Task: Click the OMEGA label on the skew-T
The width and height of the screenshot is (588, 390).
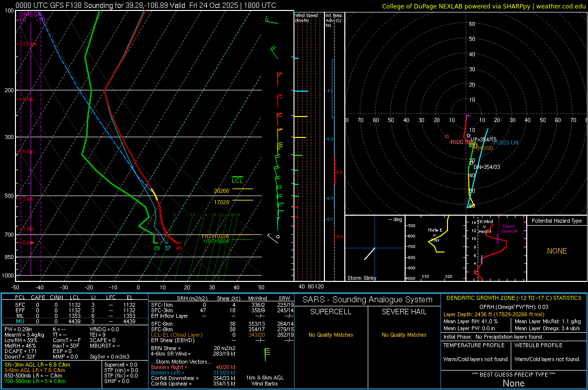Action: [30, 14]
